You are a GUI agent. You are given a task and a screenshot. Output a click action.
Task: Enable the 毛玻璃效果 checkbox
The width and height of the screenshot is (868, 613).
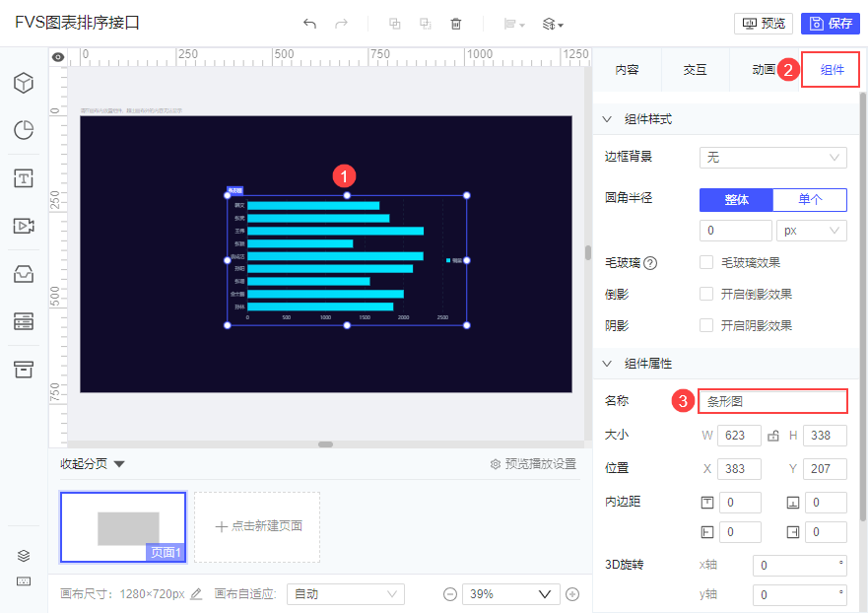[x=706, y=262]
